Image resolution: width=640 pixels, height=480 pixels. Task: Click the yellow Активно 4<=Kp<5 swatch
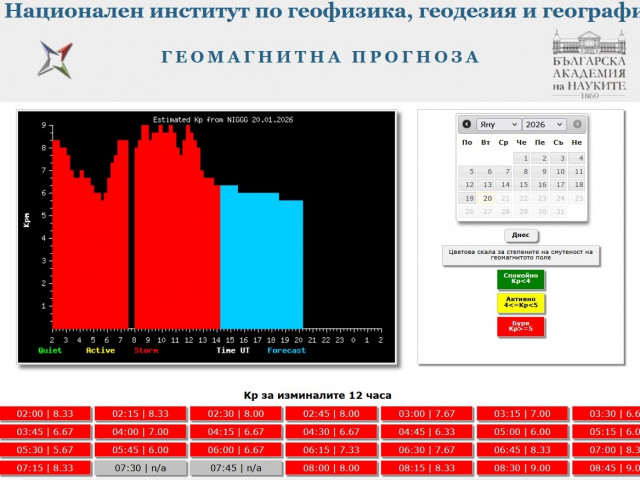[520, 303]
